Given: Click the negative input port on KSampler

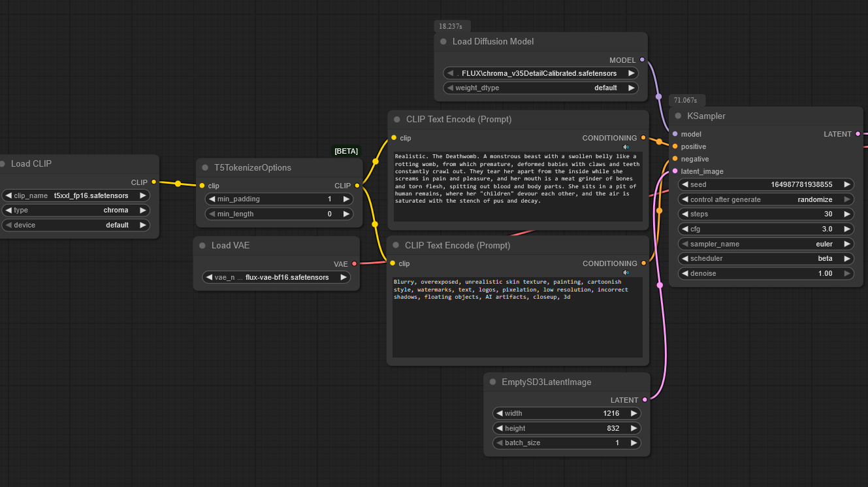Looking at the screenshot, I should (x=675, y=159).
